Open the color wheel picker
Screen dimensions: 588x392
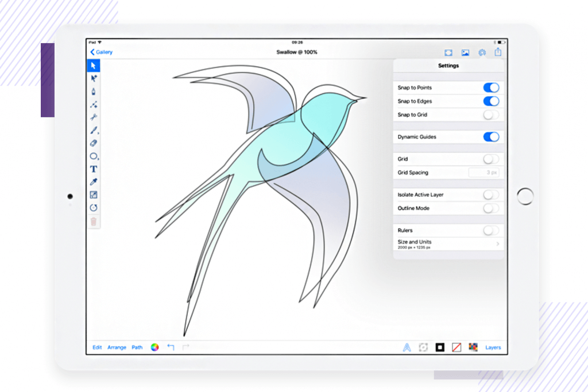click(x=154, y=347)
